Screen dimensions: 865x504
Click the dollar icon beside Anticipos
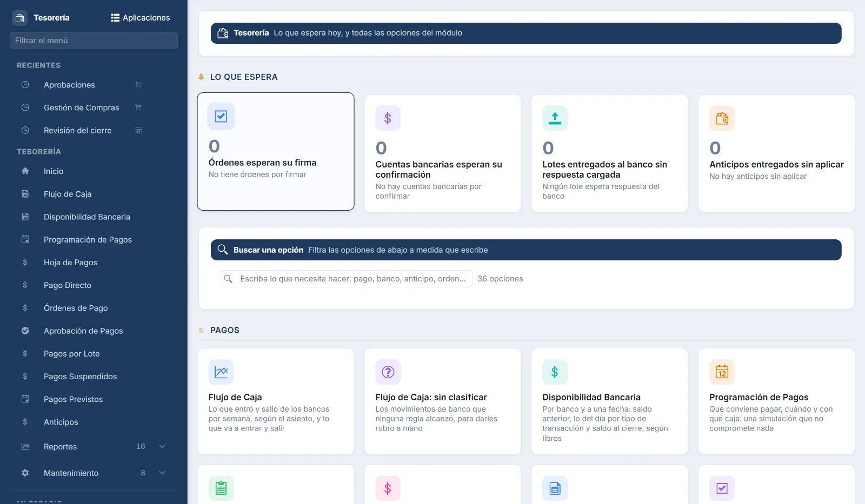point(25,422)
